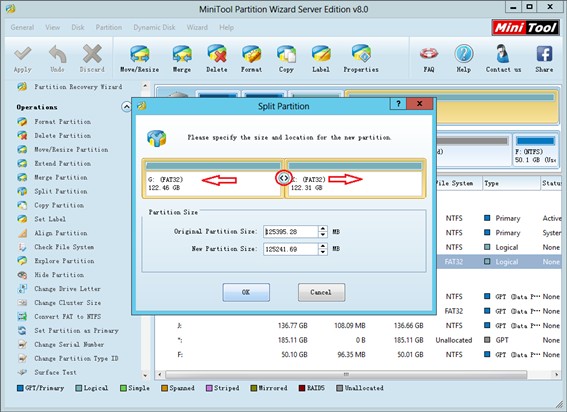567x412 pixels.
Task: Open the View menu
Action: [52, 27]
